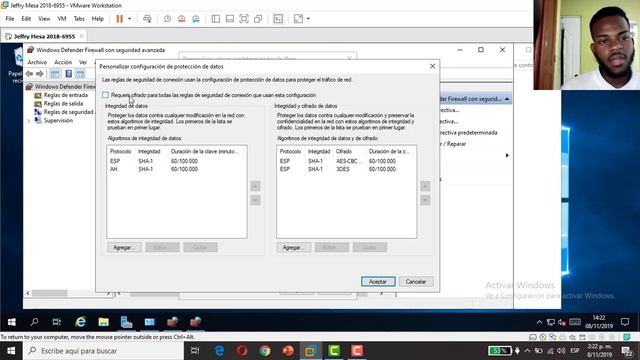Click the Aceptar button

(378, 282)
